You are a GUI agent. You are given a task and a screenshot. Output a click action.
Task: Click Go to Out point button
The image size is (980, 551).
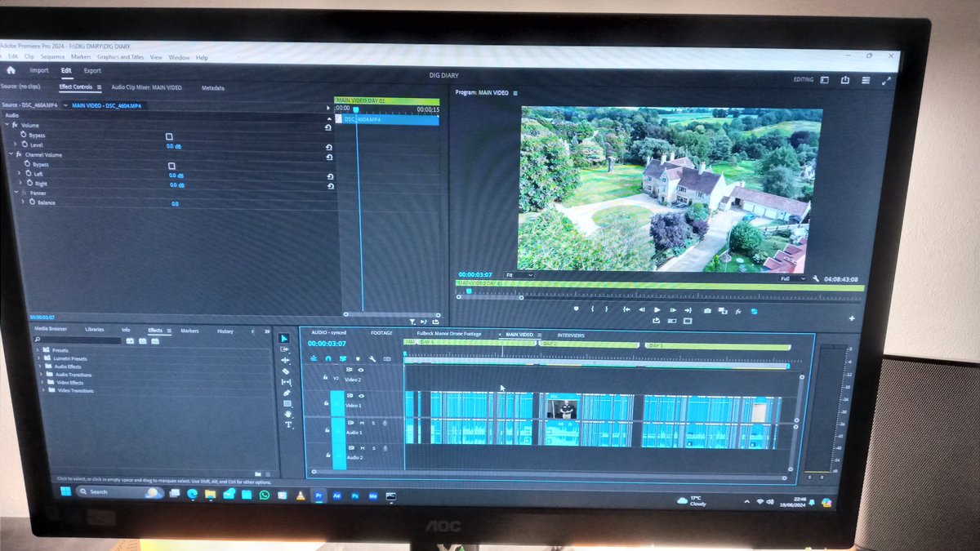(688, 311)
